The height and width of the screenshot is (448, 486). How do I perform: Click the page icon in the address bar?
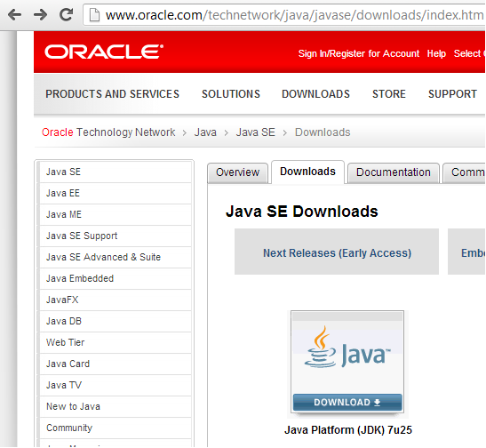(x=94, y=15)
